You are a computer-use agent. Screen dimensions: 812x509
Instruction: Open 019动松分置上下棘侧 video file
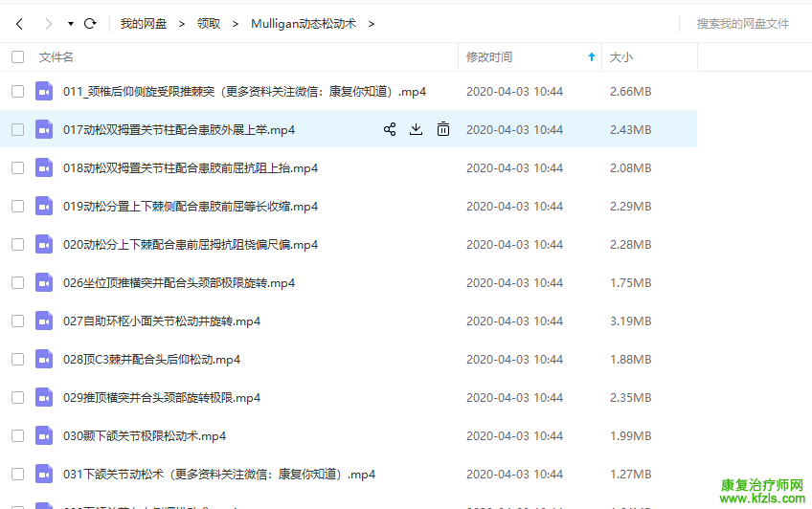pyautogui.click(x=191, y=206)
